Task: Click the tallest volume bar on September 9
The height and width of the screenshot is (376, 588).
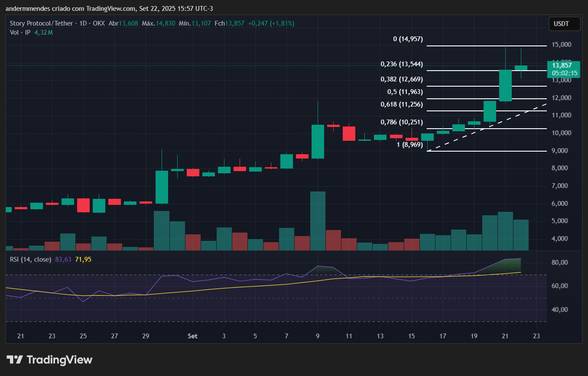Action: click(x=318, y=221)
